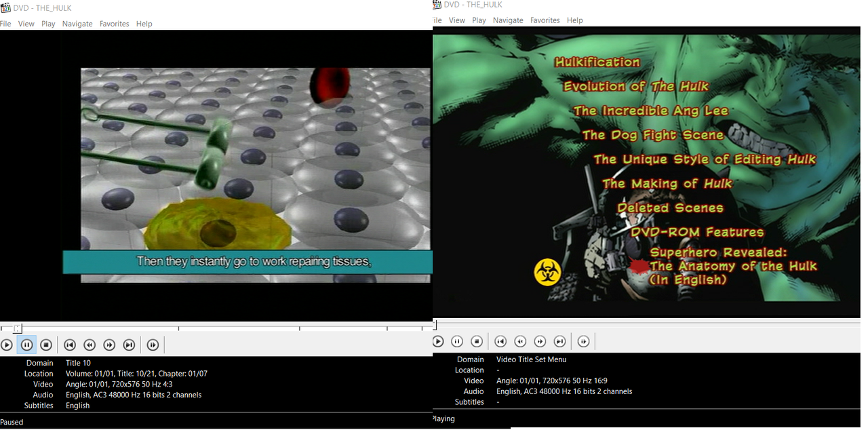Skip to previous chapter in right window
868x430 pixels.
(x=500, y=342)
